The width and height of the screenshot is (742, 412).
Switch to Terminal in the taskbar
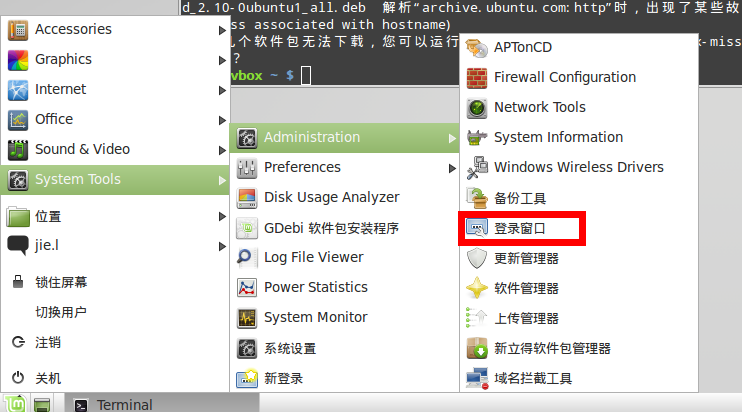124,404
